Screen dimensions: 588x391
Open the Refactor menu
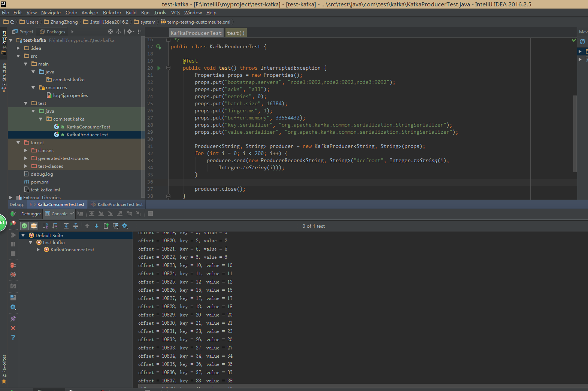click(x=112, y=13)
